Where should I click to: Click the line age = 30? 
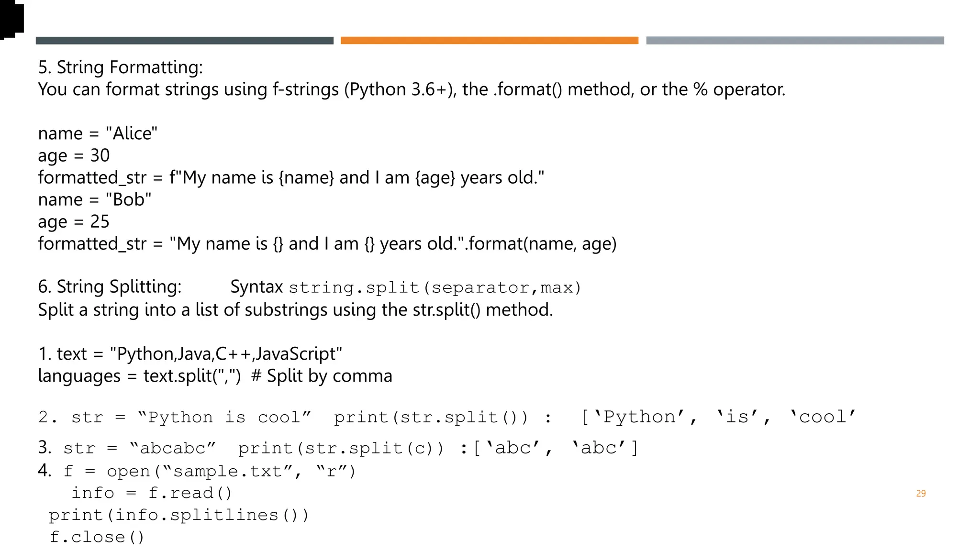(74, 155)
